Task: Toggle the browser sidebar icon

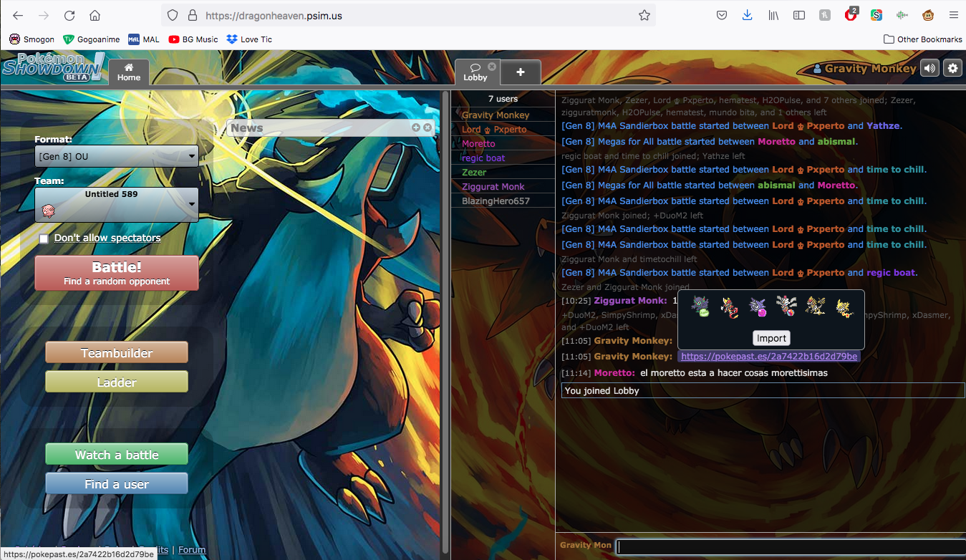Action: [x=799, y=15]
